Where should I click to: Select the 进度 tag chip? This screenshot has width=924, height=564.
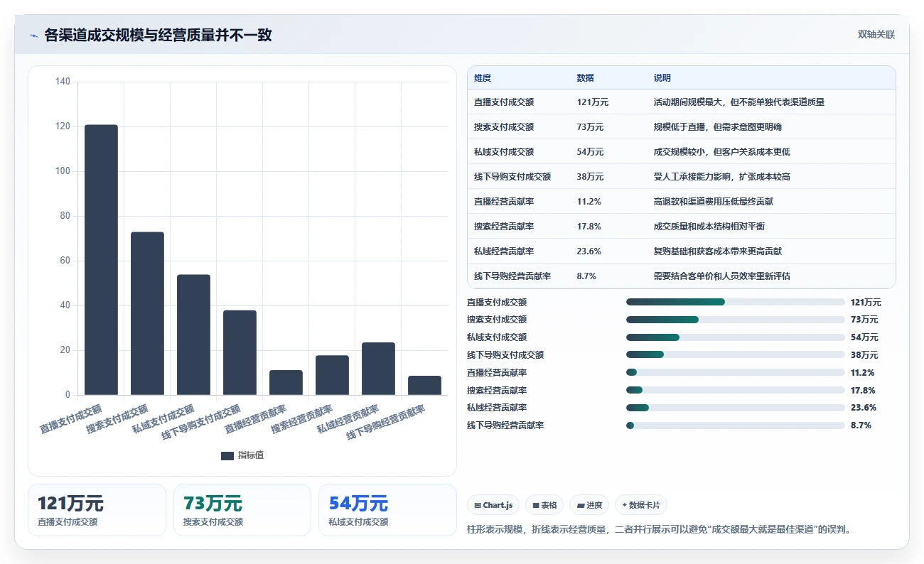pos(589,505)
